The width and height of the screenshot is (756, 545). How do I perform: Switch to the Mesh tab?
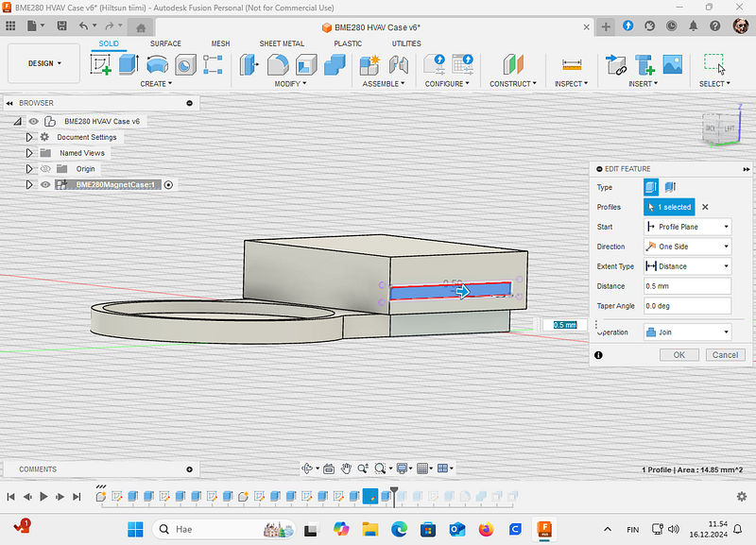point(220,43)
